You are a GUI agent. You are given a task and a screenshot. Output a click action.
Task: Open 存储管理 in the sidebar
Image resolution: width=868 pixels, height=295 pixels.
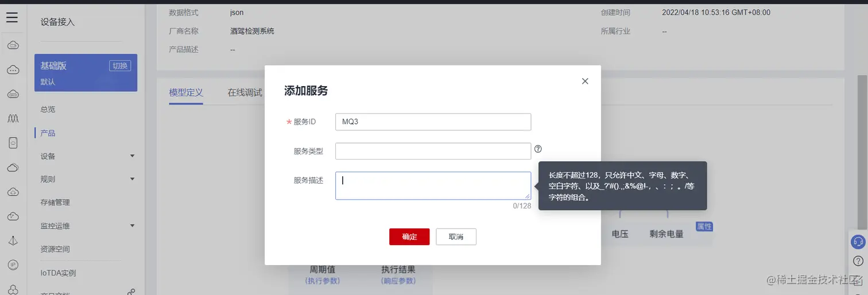55,202
